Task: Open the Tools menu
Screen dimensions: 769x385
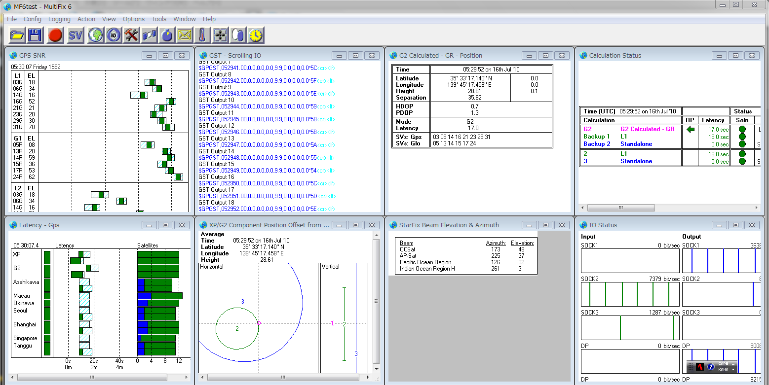Action: coord(159,19)
